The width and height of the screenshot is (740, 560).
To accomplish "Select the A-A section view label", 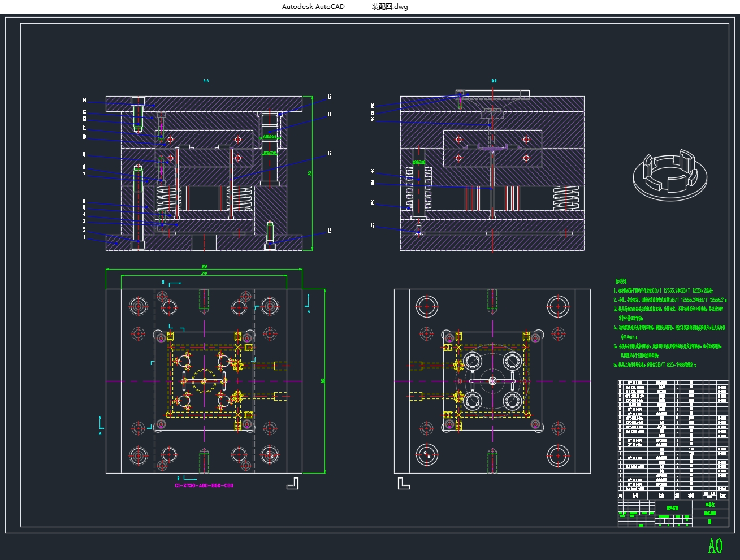I will (206, 81).
